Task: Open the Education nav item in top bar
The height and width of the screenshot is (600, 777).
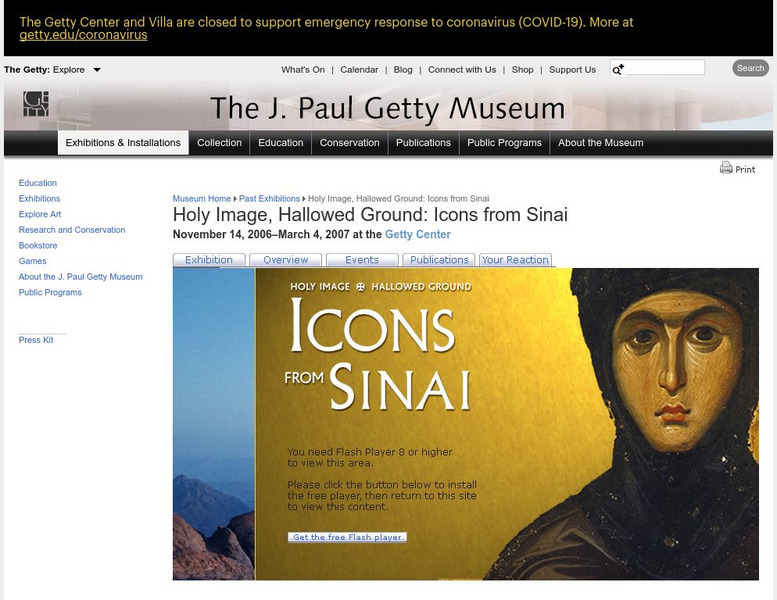Action: tap(280, 143)
